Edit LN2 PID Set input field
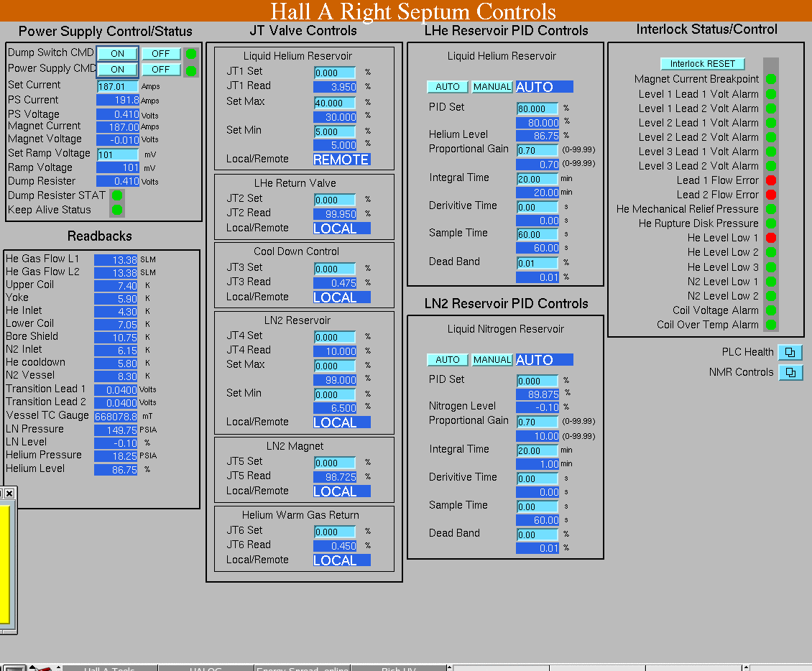 click(538, 381)
